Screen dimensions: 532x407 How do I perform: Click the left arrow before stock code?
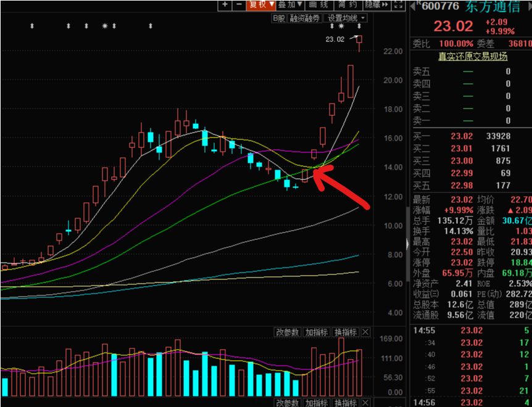pos(413,6)
